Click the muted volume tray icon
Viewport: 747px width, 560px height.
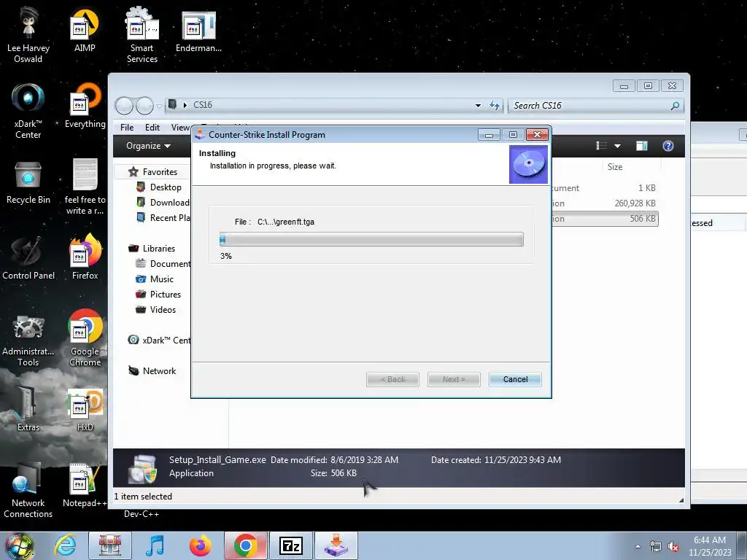tap(673, 547)
